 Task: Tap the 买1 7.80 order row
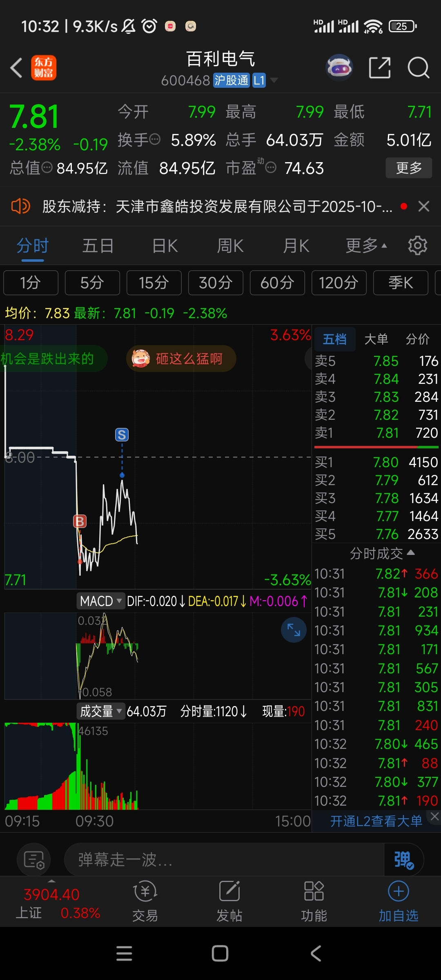(x=376, y=462)
